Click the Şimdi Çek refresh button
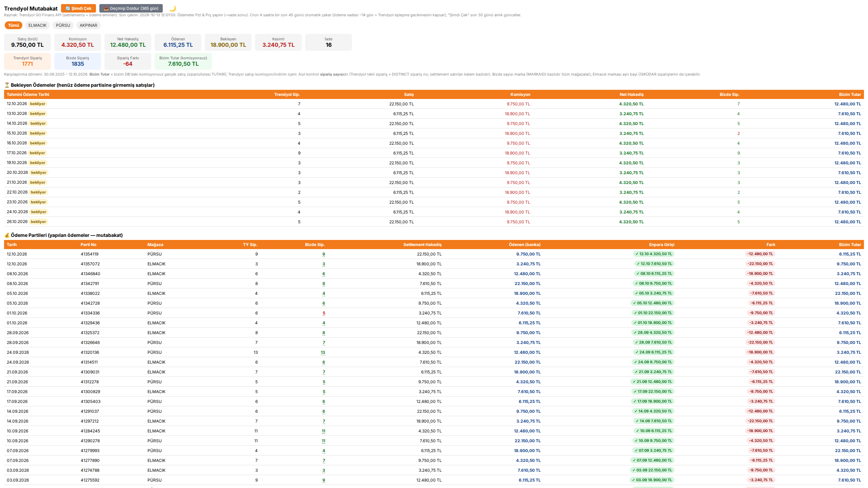This screenshot has width=868, height=488. pyautogui.click(x=78, y=8)
